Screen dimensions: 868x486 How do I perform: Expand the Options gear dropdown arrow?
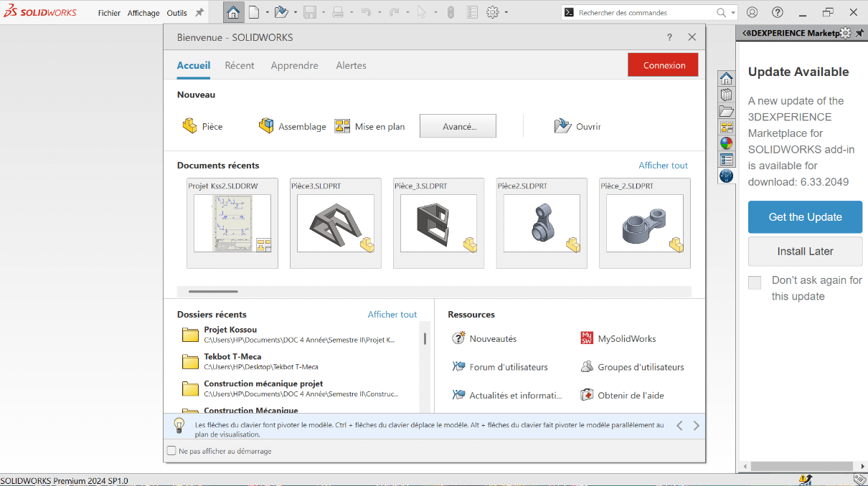coord(506,12)
